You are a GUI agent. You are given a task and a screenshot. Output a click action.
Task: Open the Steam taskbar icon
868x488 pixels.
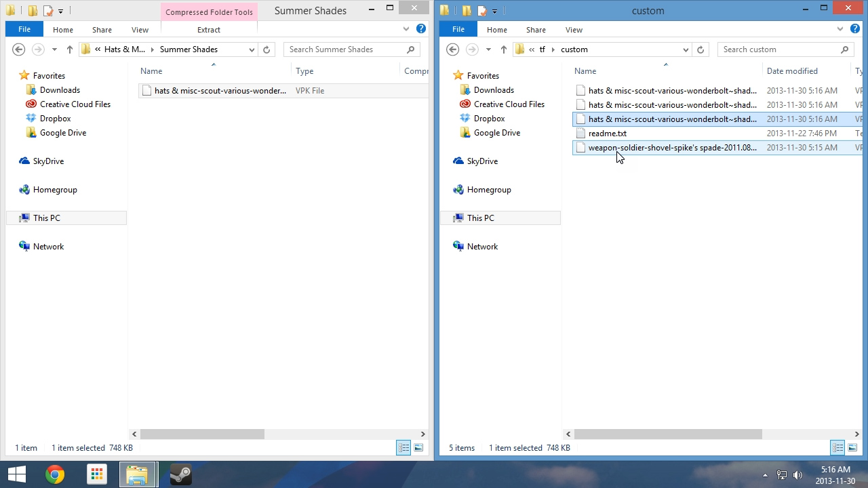point(180,474)
